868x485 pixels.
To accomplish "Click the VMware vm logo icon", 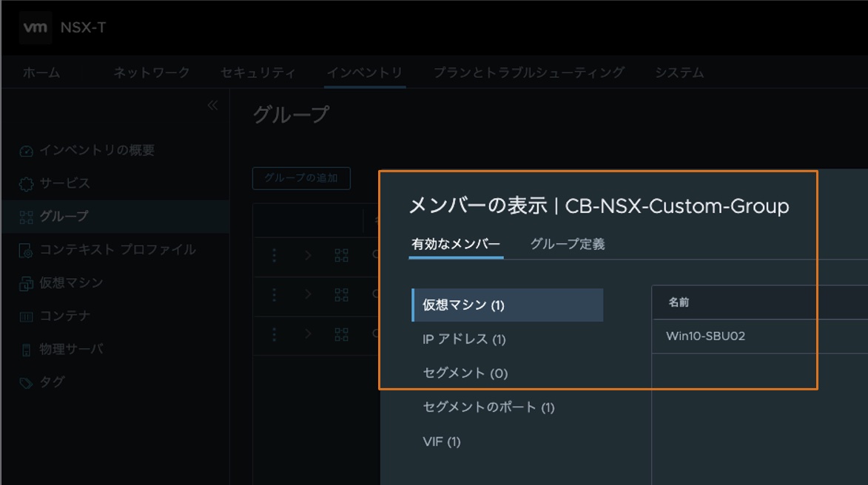I will click(x=36, y=28).
